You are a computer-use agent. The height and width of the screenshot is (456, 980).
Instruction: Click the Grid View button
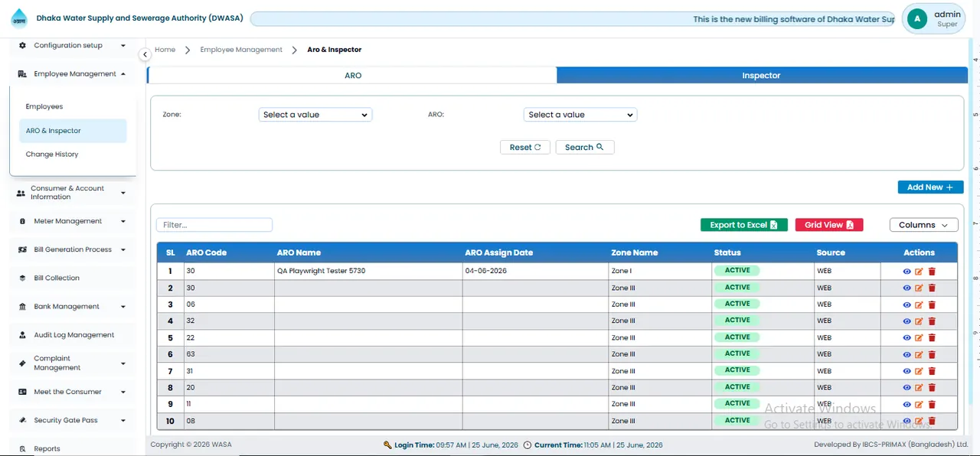[829, 225]
